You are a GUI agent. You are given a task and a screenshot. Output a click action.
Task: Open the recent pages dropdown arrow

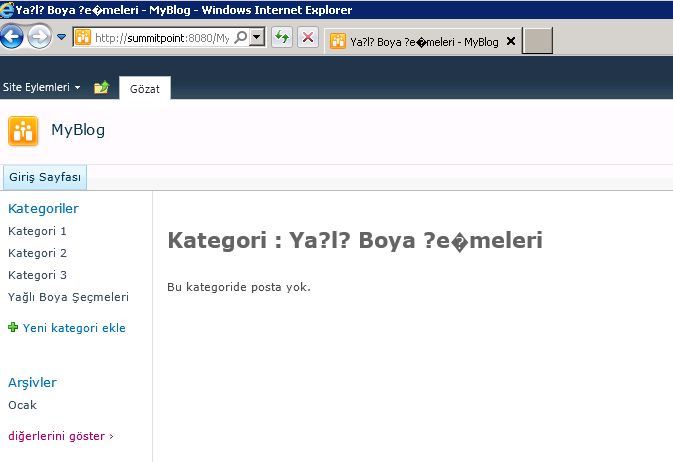pyautogui.click(x=61, y=38)
